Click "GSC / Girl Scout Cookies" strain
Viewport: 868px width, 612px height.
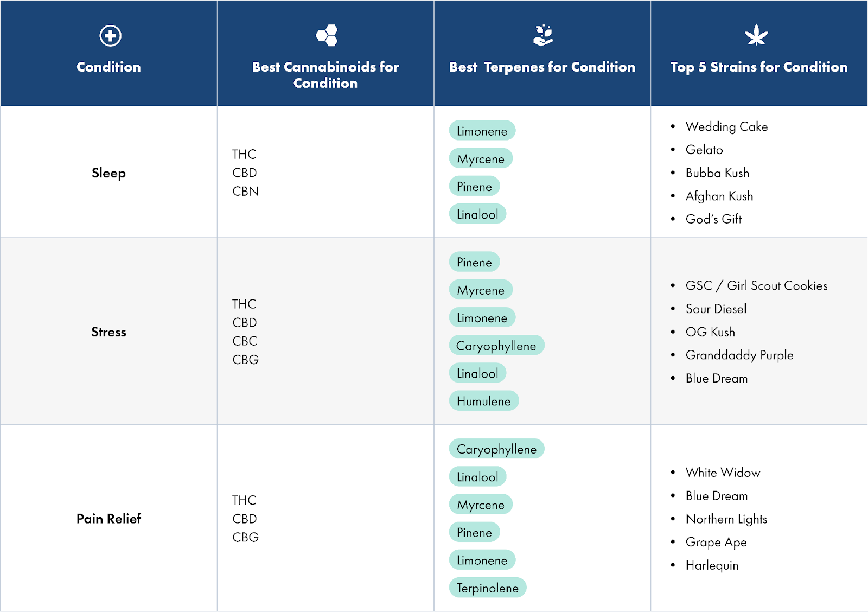click(756, 285)
